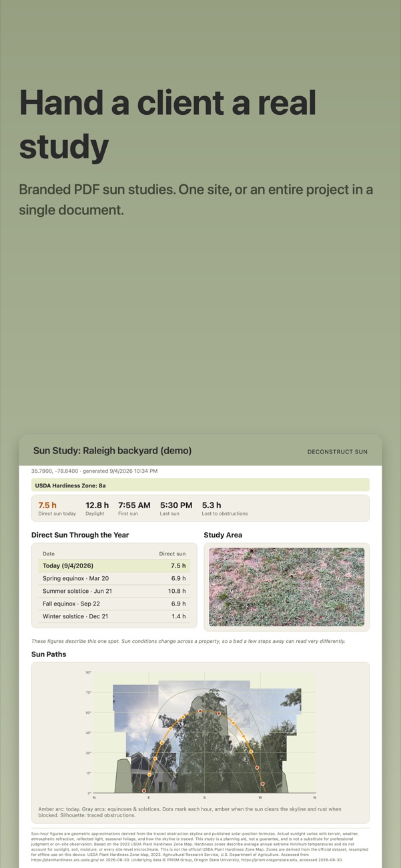Click the 'Direct sun' column header
401x868 pixels.
pos(172,554)
